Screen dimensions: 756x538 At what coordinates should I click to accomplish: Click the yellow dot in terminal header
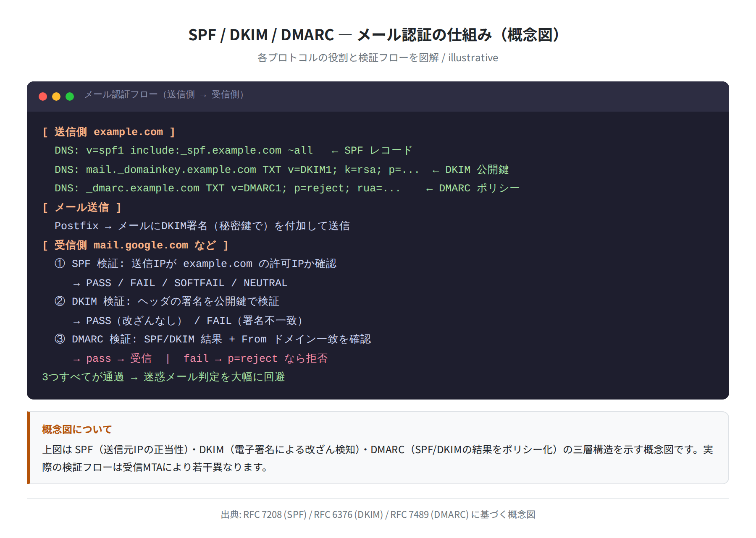(x=56, y=97)
